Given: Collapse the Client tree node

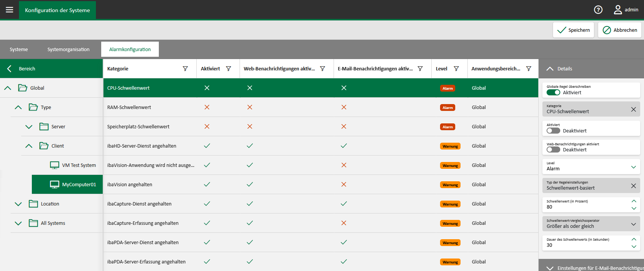Looking at the screenshot, I should coord(29,146).
